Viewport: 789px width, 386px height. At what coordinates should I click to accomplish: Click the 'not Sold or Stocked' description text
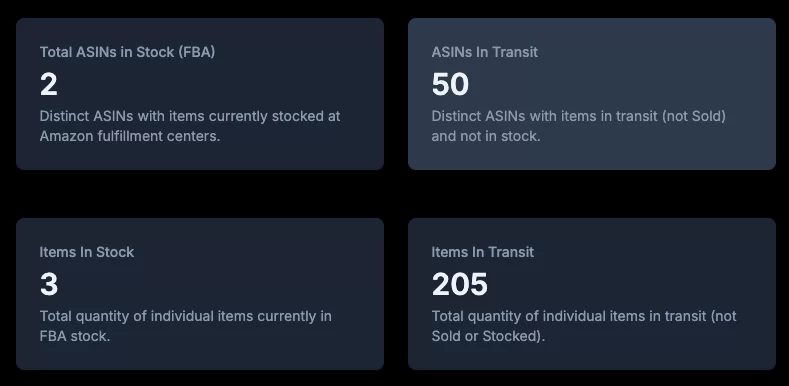tap(584, 326)
